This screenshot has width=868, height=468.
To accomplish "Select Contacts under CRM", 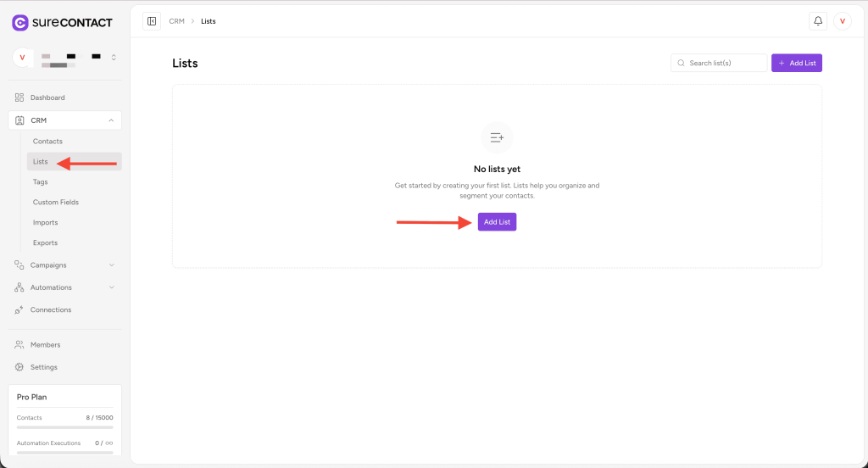I will click(x=47, y=142).
